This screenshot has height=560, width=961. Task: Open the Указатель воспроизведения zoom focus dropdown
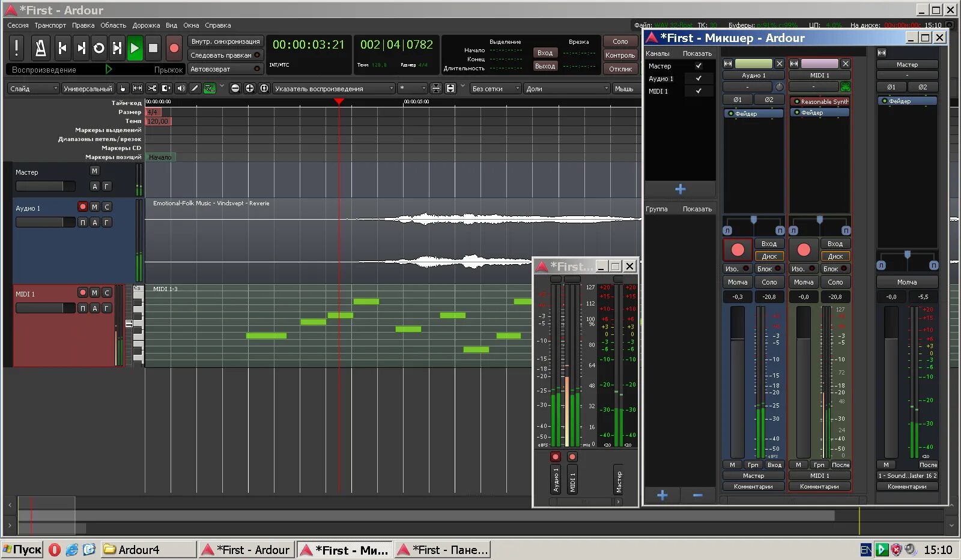pos(334,89)
